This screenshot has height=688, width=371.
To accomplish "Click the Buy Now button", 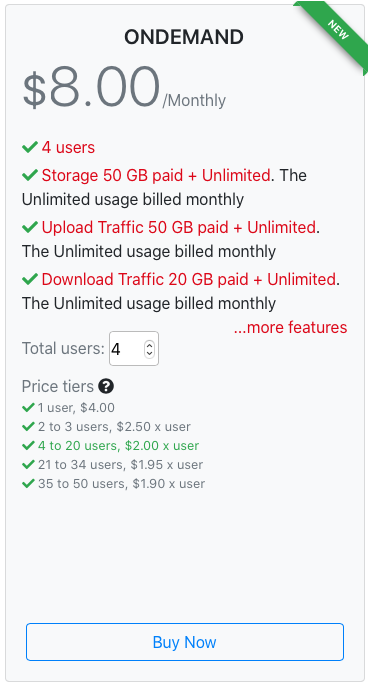I will (x=185, y=642).
